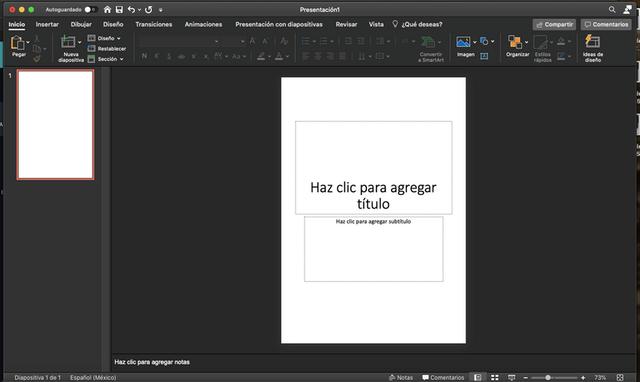640x382 pixels.
Task: Click 'Diapositiva 1 de 1' status text
Action: point(38,378)
